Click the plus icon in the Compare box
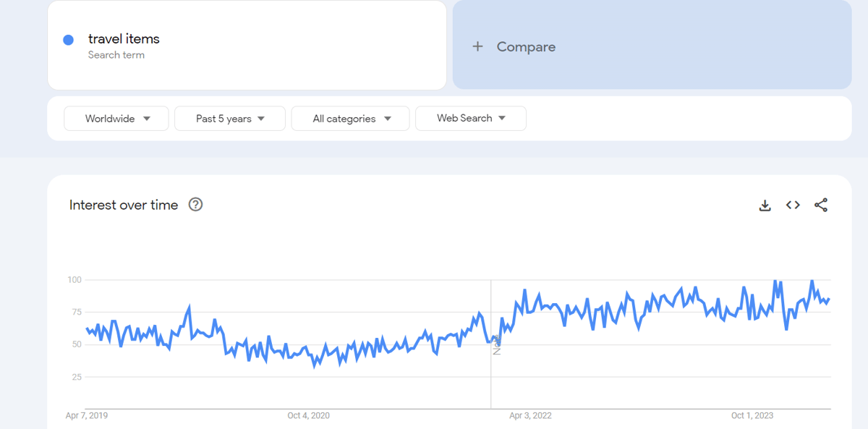 click(477, 47)
